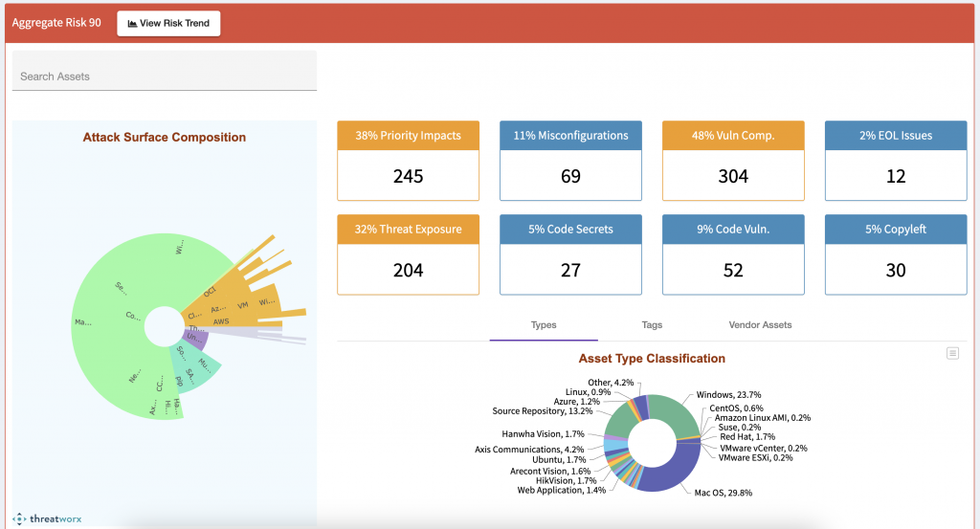The height and width of the screenshot is (529, 980).
Task: Select the Types tab
Action: click(x=544, y=325)
